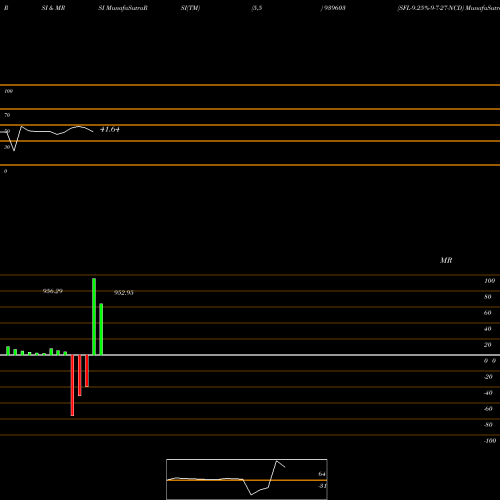Viewport: 500px width, 500px height.
Task: Click the RSI line dip near level 30
Action: coord(14,150)
